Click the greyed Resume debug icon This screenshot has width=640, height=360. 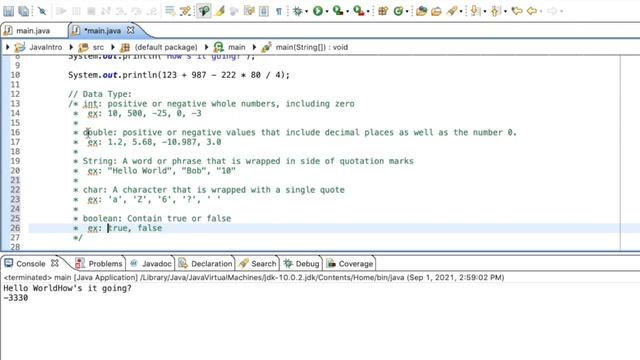click(x=61, y=11)
